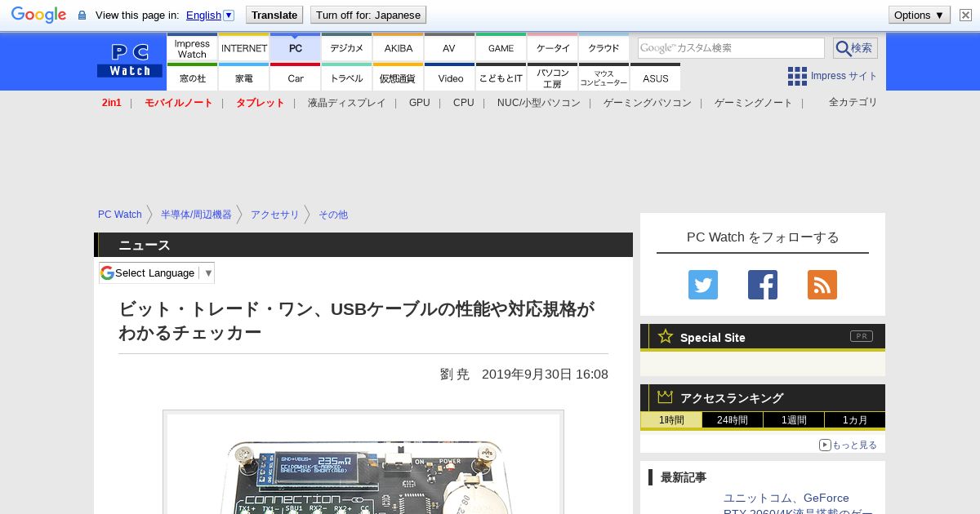Image resolution: width=980 pixels, height=514 pixels.
Task: Click the Google custom search field
Action: (x=731, y=48)
